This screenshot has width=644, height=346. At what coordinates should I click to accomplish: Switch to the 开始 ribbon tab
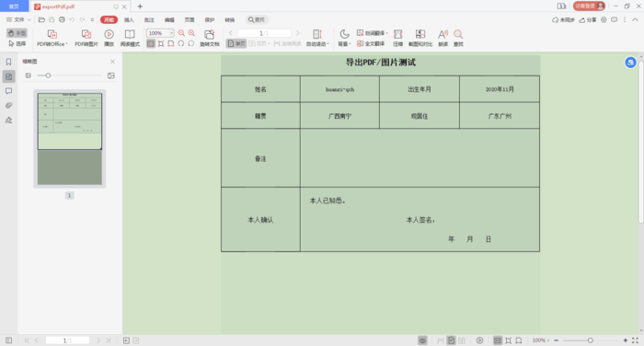109,19
